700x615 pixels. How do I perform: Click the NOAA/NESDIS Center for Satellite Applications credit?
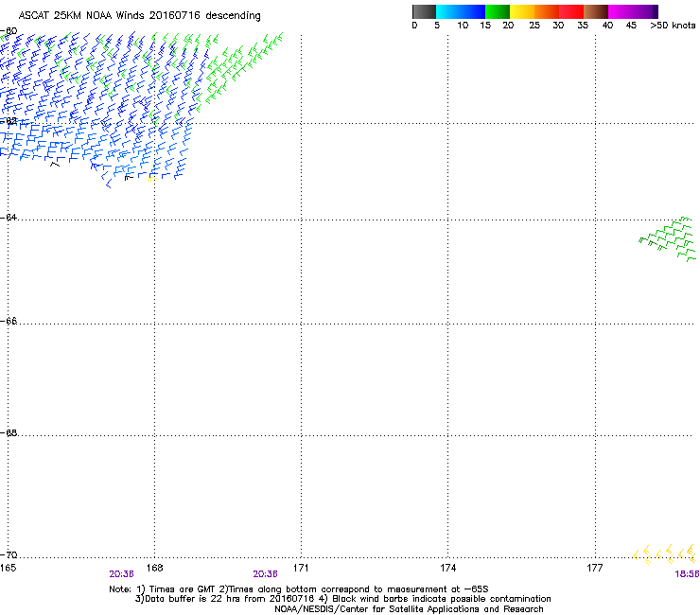pos(409,609)
